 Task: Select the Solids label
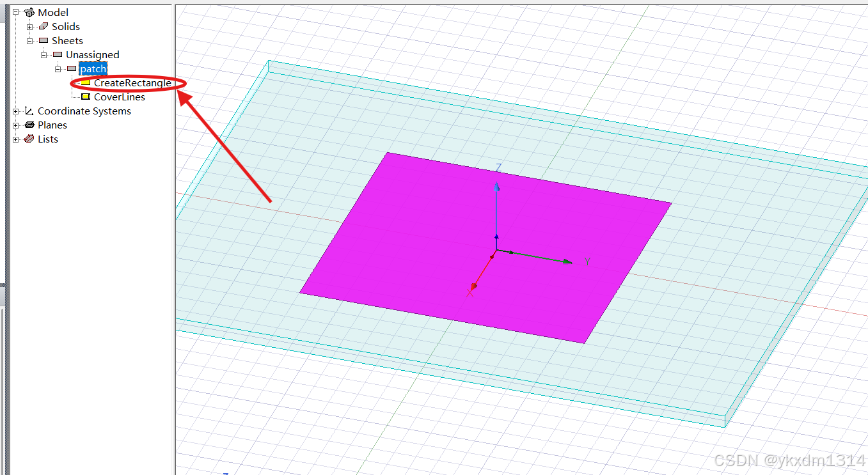(x=66, y=27)
